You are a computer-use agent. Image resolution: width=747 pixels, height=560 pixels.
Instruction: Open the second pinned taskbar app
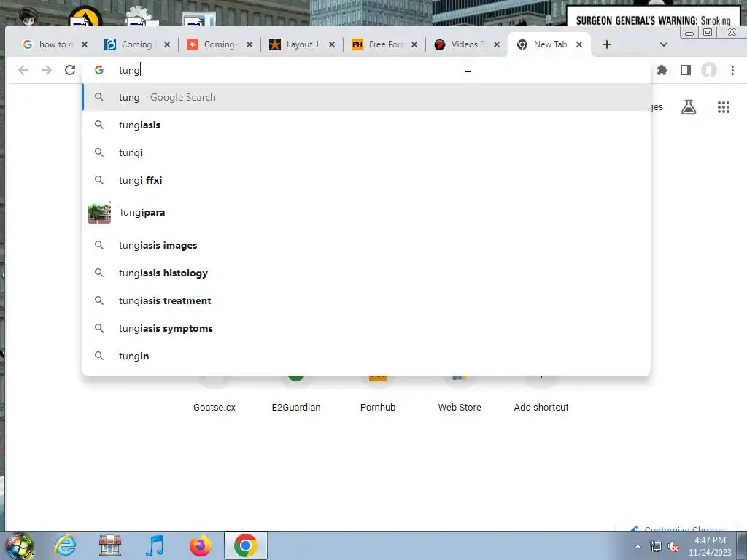[110, 545]
